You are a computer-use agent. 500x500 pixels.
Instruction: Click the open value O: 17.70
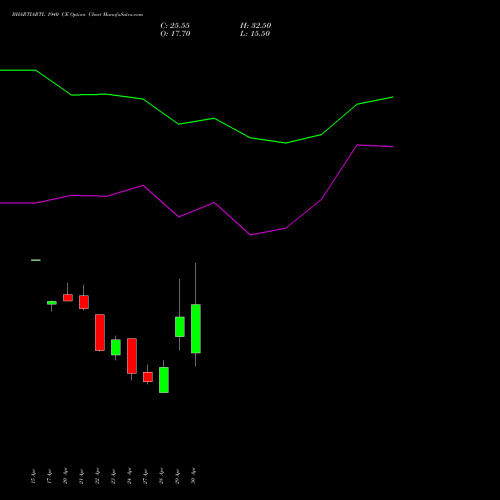(175, 34)
